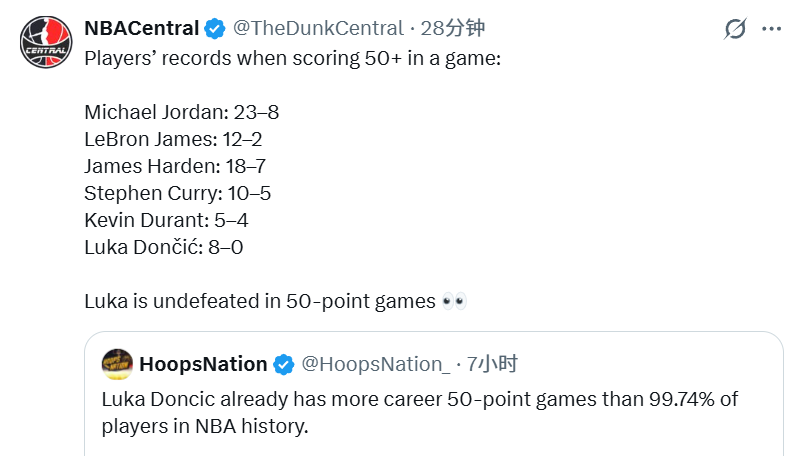This screenshot has width=796, height=456.
Task: Click the "Players' records when scoring 50+" line
Action: coord(292,58)
